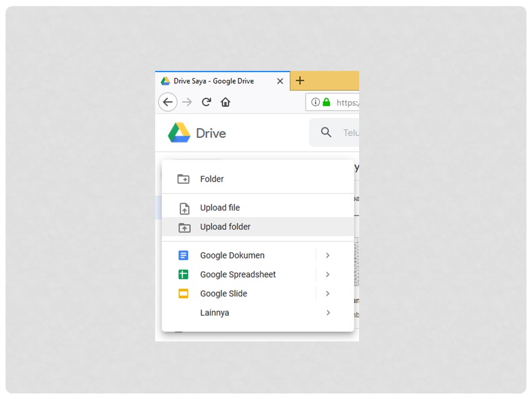The image size is (532, 399).
Task: Choose Upload file from the menu
Action: click(x=258, y=208)
